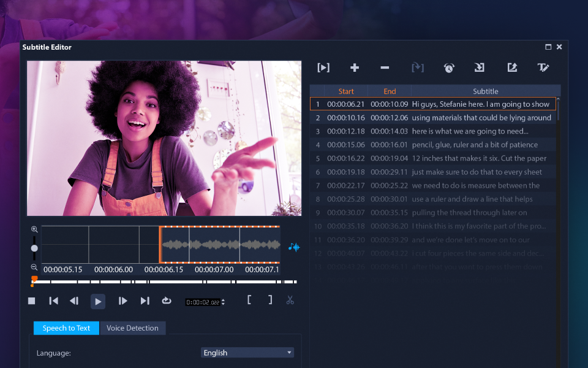Image resolution: width=588 pixels, height=368 pixels.
Task: Add a new subtitle with plus icon
Action: click(x=355, y=67)
